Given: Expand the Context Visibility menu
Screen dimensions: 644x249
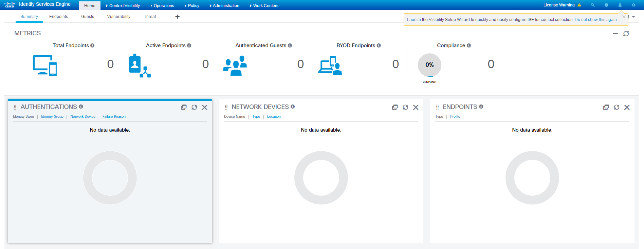Looking at the screenshot, I should tap(123, 6).
